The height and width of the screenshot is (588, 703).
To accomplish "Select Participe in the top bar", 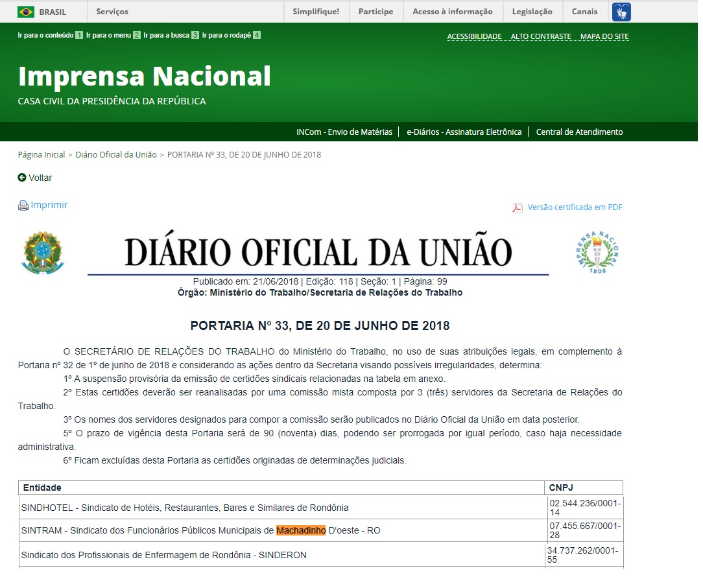I will (x=375, y=12).
